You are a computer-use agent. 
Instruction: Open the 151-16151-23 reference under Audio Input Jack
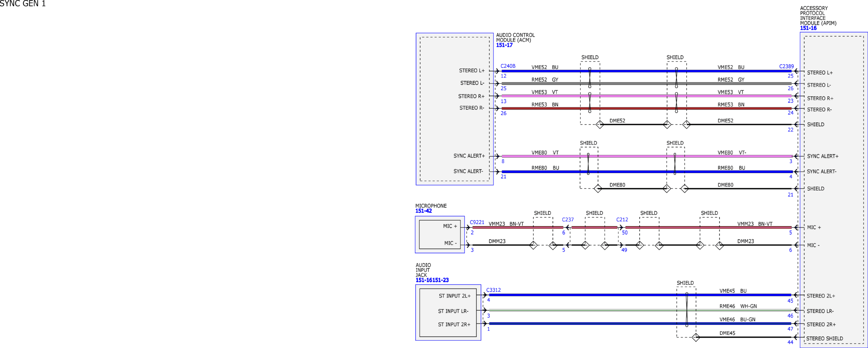[432, 280]
